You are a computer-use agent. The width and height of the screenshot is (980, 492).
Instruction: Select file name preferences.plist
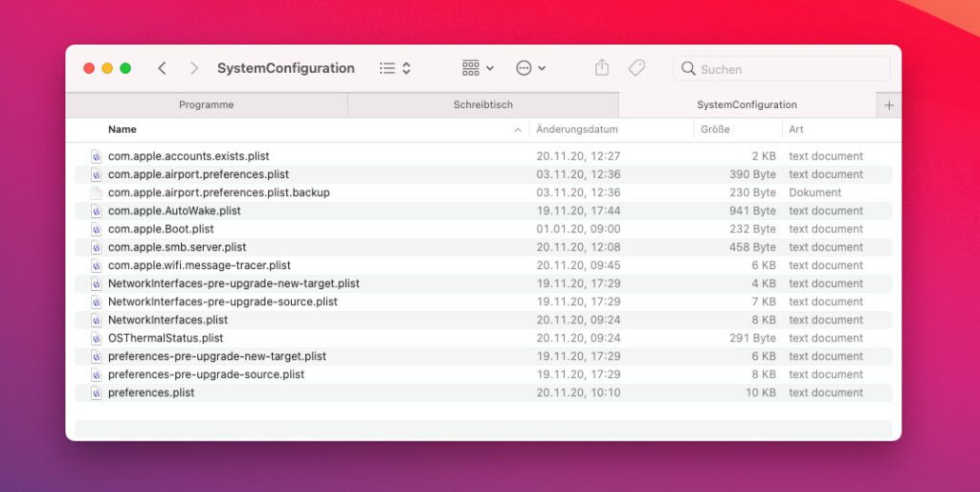pos(151,392)
